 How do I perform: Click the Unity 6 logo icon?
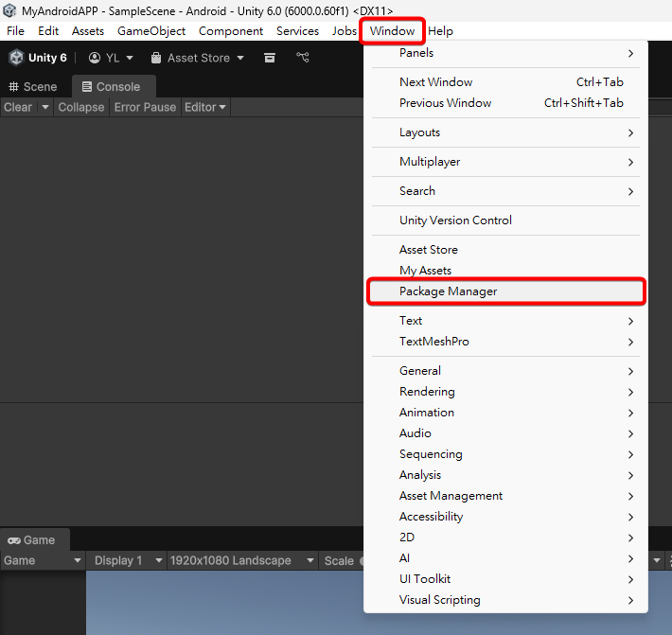(x=16, y=58)
